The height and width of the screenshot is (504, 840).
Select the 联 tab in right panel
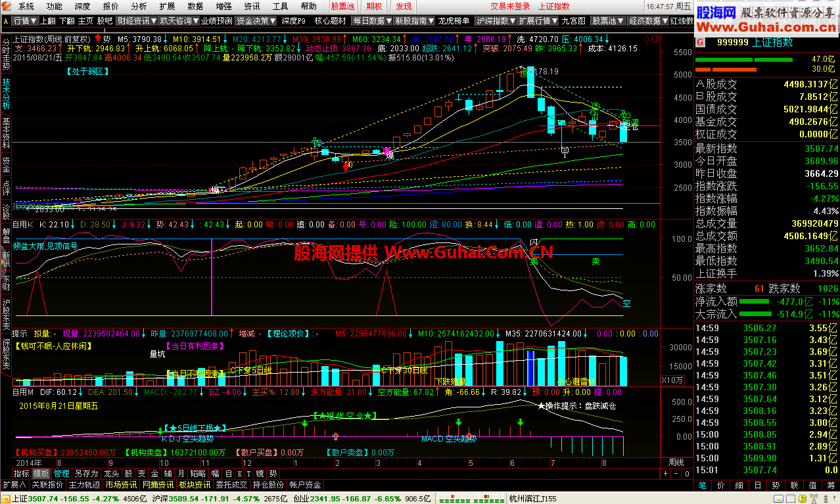(794, 485)
